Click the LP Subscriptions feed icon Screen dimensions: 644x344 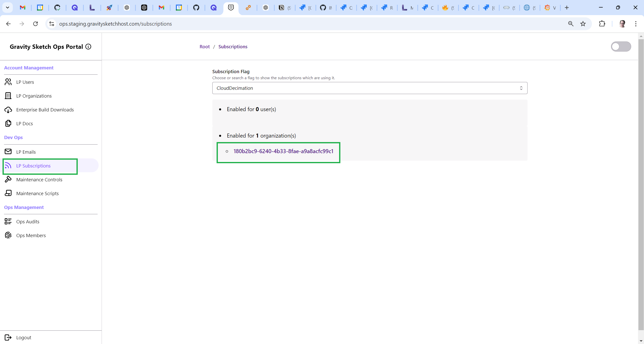point(8,165)
